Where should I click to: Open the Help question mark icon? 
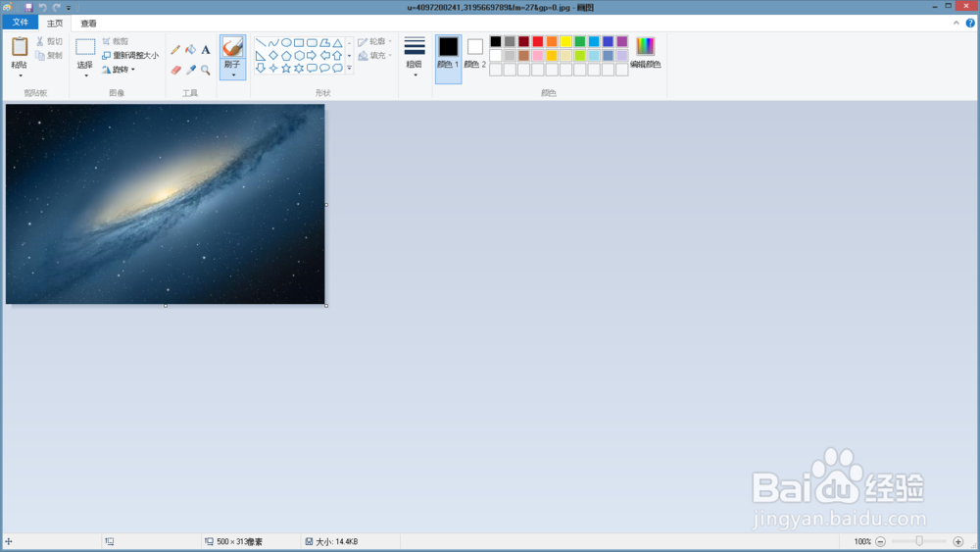click(x=970, y=24)
